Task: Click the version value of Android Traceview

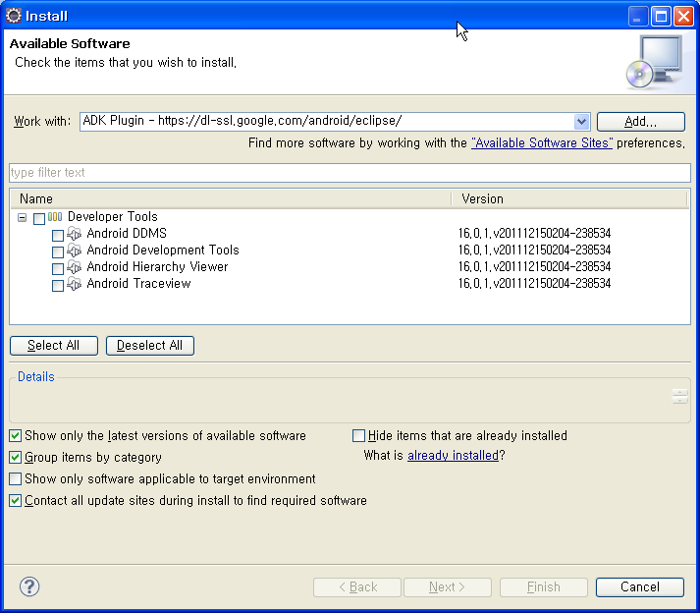Action: tap(534, 283)
